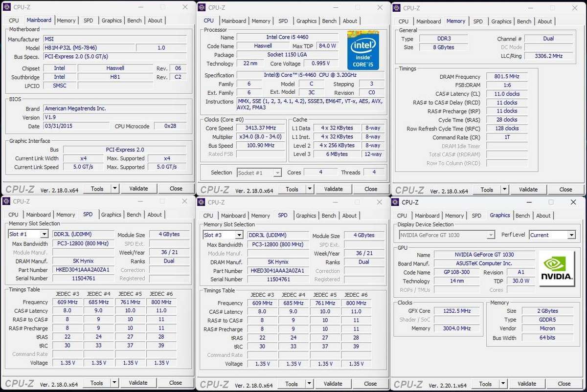587x392 pixels.
Task: Click bottom Close button in Slot #3 SPD window
Action: pyautogui.click(x=370, y=384)
